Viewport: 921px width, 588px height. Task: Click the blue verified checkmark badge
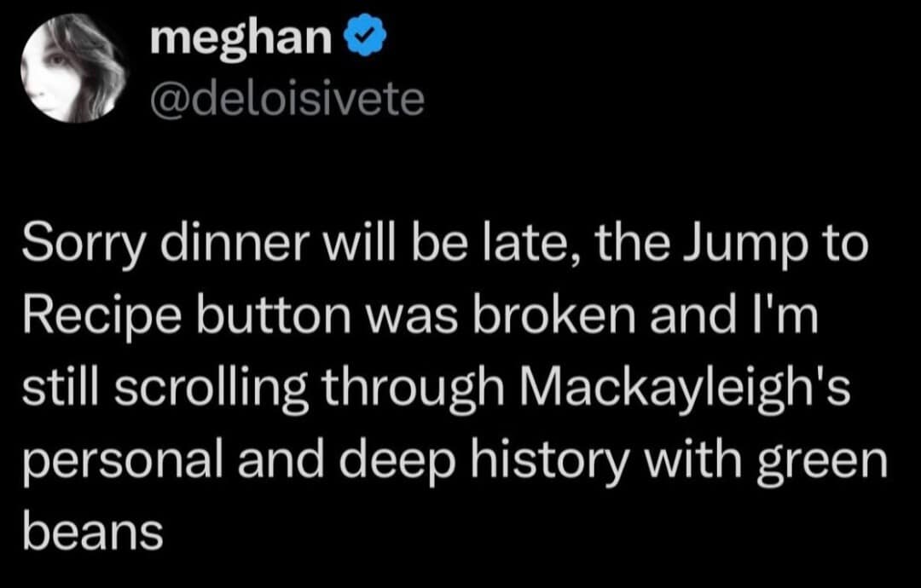pyautogui.click(x=364, y=40)
